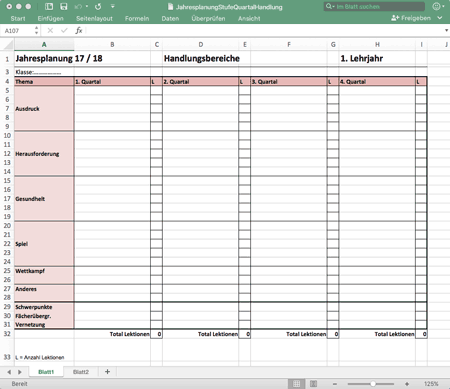Expand the formula bar with right chevron

pyautogui.click(x=446, y=31)
